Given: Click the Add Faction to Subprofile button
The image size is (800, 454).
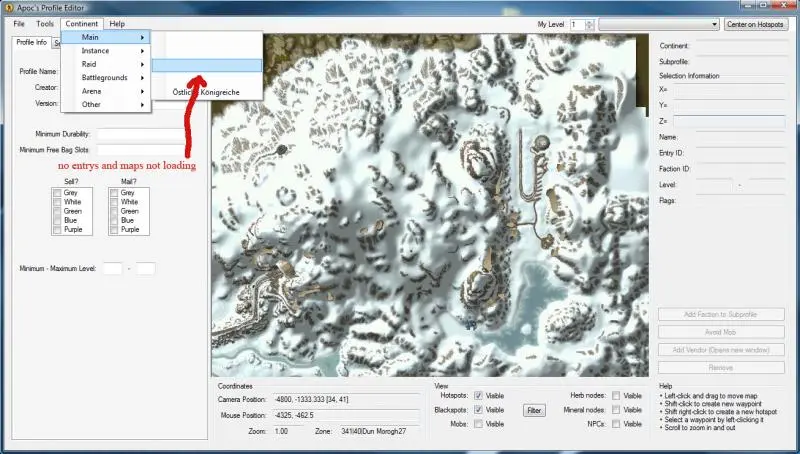Looking at the screenshot, I should [720, 314].
